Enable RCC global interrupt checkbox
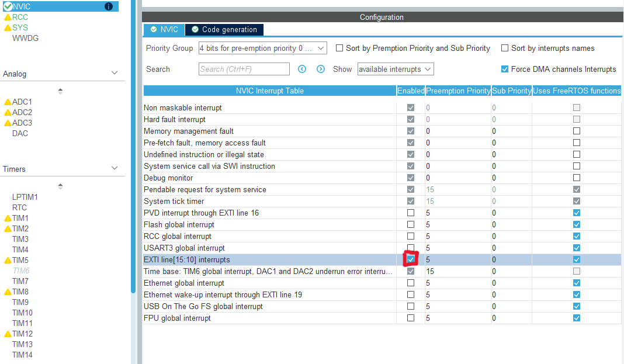 tap(411, 236)
